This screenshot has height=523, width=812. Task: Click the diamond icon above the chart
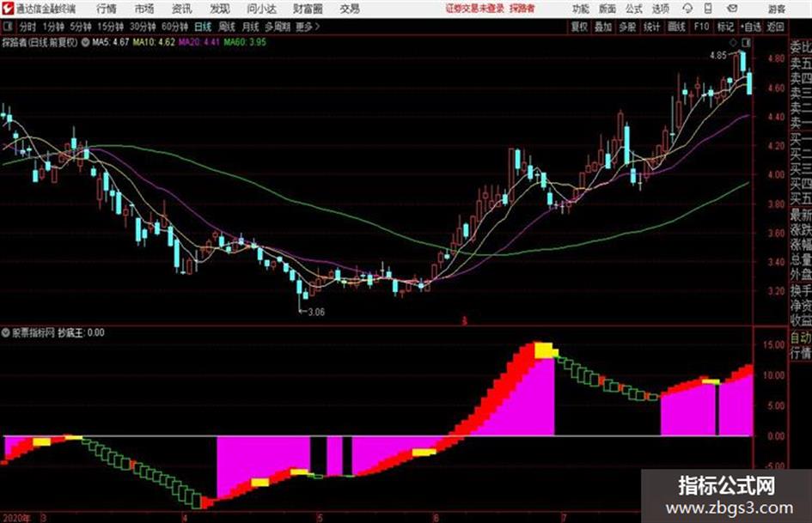(x=733, y=42)
